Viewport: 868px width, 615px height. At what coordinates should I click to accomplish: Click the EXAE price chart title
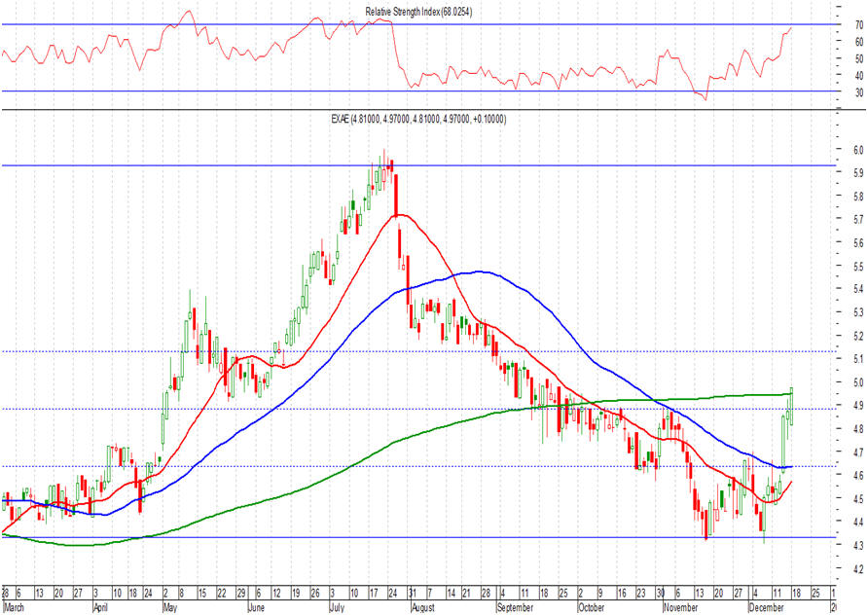[x=418, y=119]
